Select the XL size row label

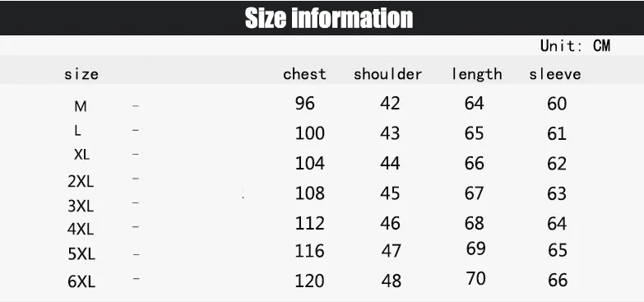click(x=81, y=155)
